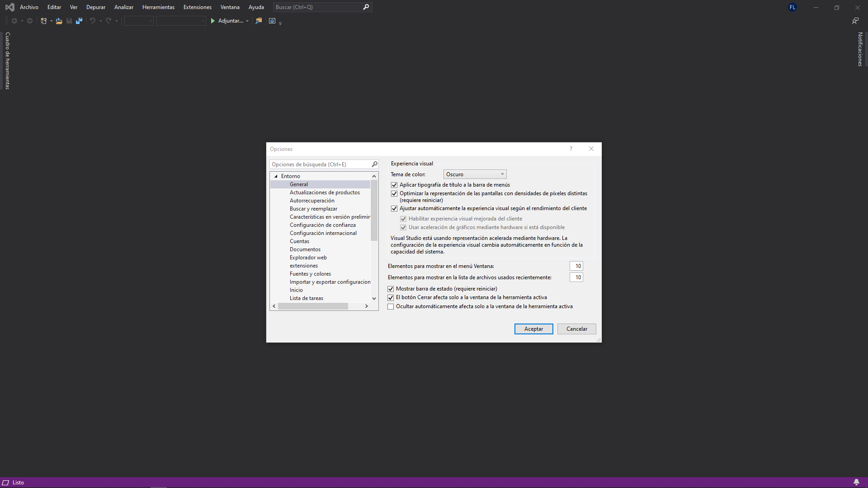Open the Tema de color dropdown
The height and width of the screenshot is (488, 868).
point(475,174)
